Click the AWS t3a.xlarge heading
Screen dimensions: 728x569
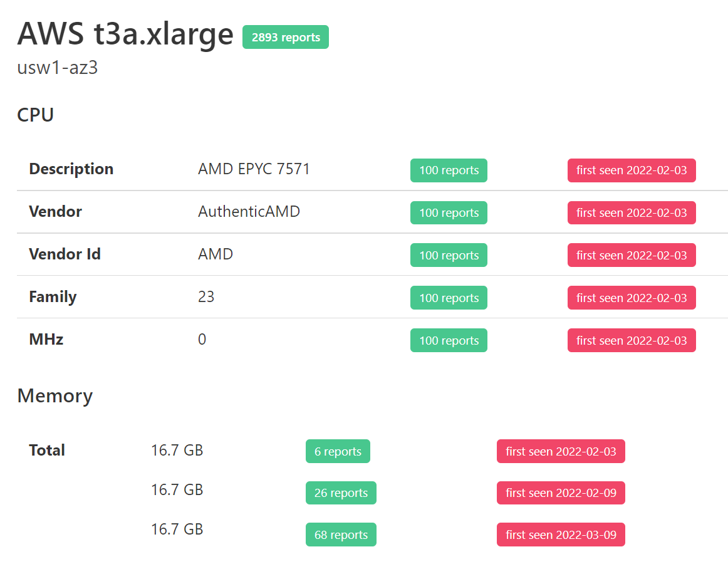click(x=125, y=35)
